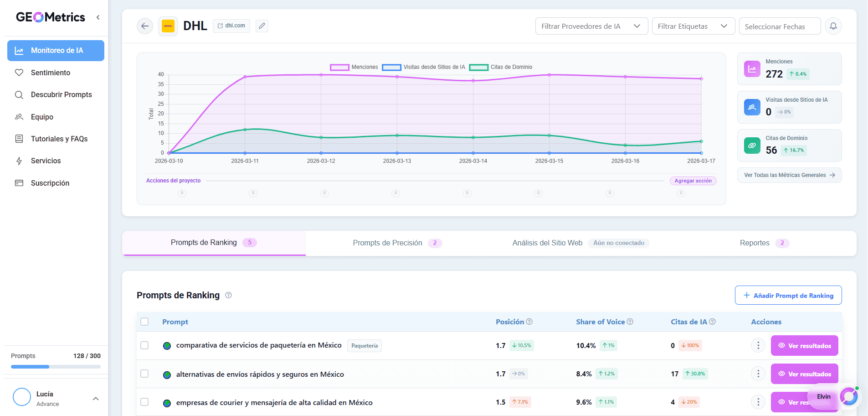Screen dimensions: 868x416
Task: Collapse the sidebar with the chevron
Action: tap(98, 17)
